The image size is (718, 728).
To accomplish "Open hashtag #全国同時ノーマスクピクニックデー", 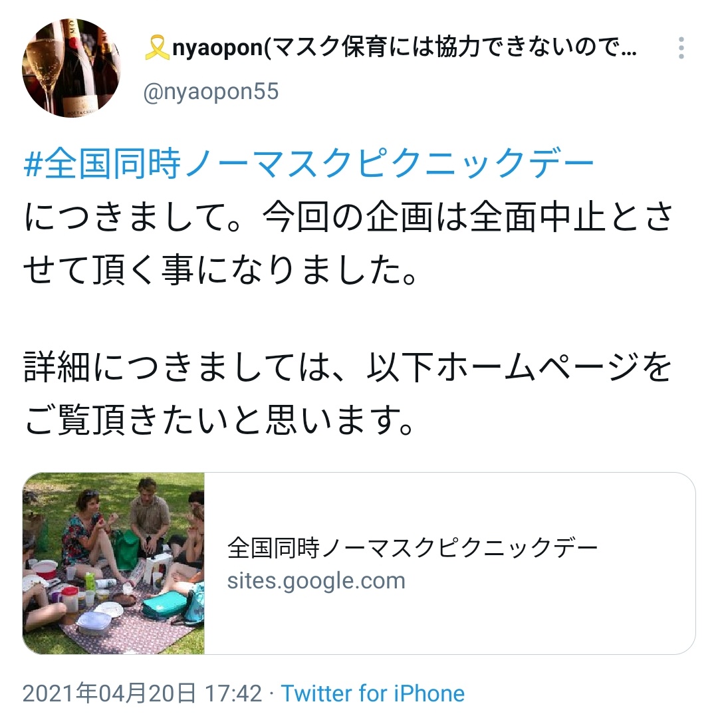I will pyautogui.click(x=309, y=164).
